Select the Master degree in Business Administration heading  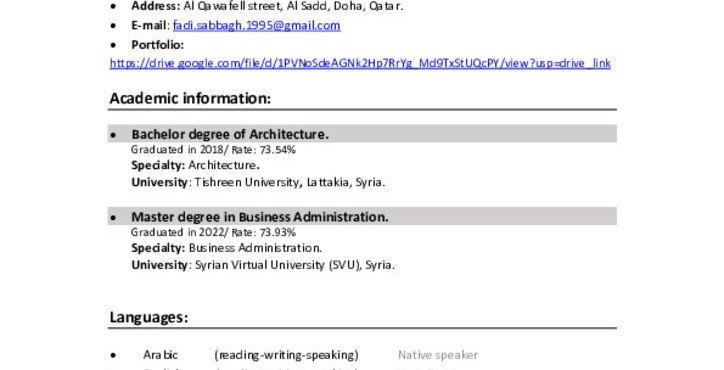(260, 217)
